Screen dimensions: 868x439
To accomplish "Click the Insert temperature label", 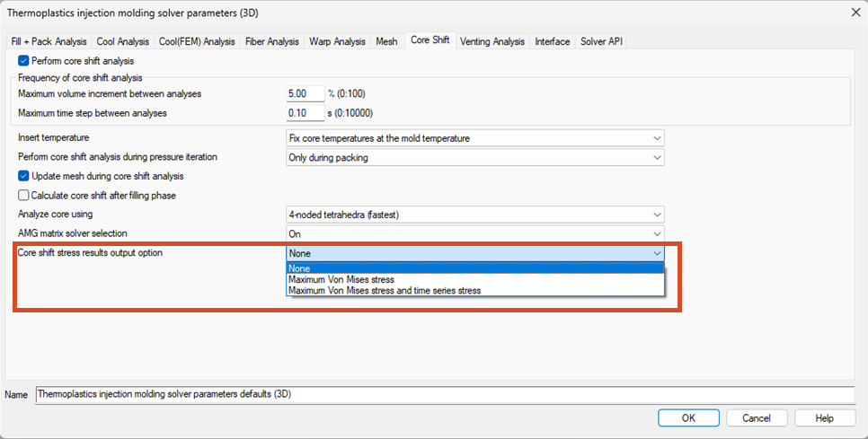I will 54,137.
